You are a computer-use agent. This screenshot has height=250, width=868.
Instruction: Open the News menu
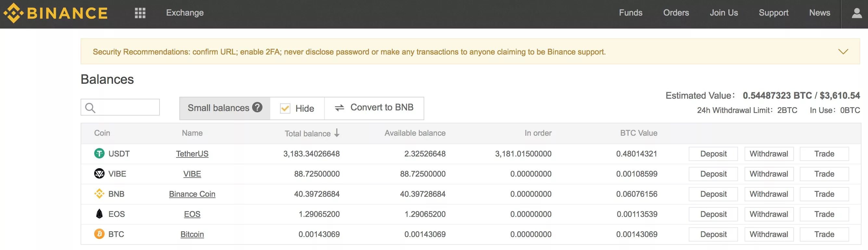(x=820, y=13)
